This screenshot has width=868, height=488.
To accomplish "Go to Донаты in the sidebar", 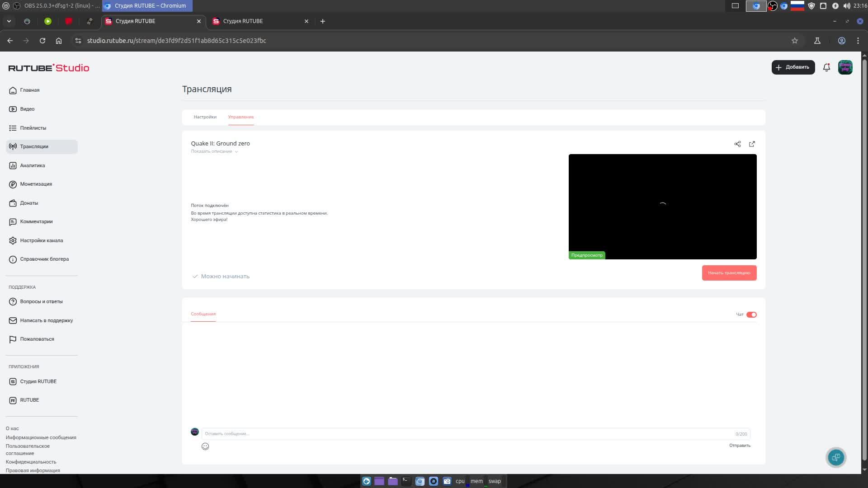I will [x=29, y=203].
